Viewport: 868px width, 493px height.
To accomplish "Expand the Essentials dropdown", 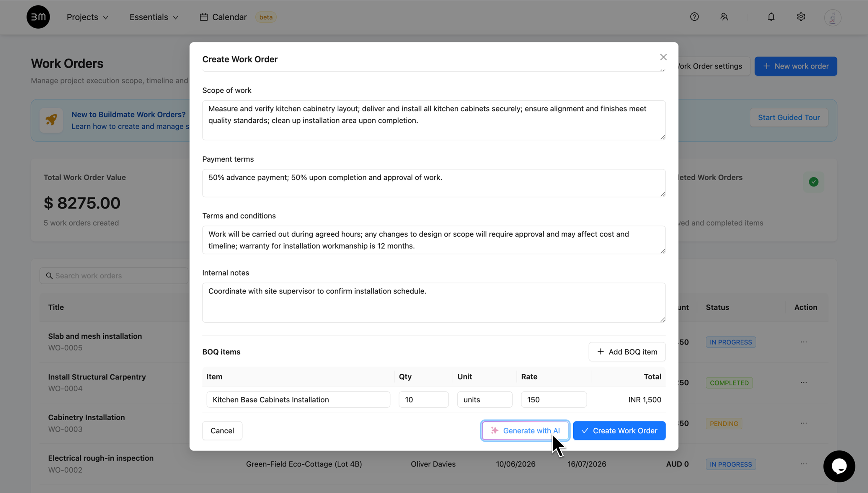I will pyautogui.click(x=154, y=17).
